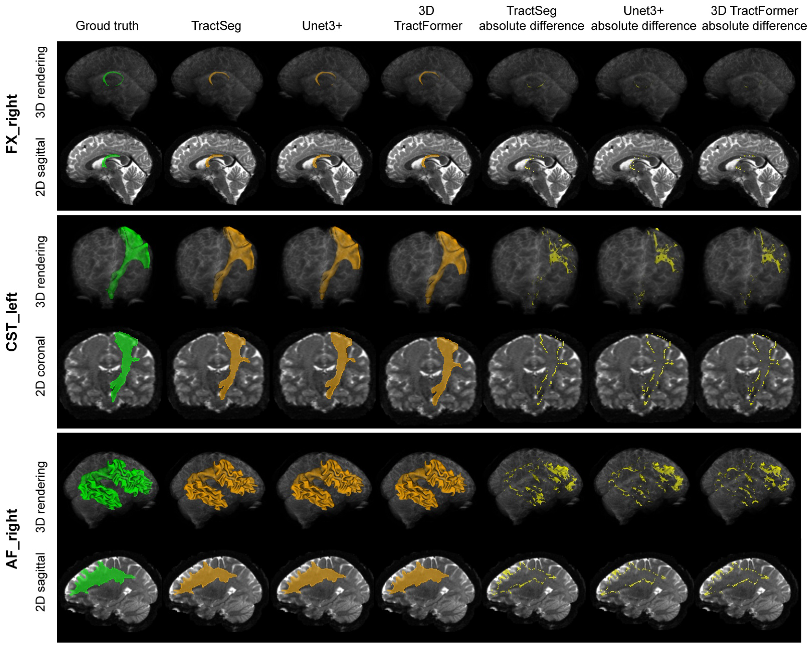This screenshot has height=648, width=812.
Task: Click the TractSeg column header
Action: 216,26
